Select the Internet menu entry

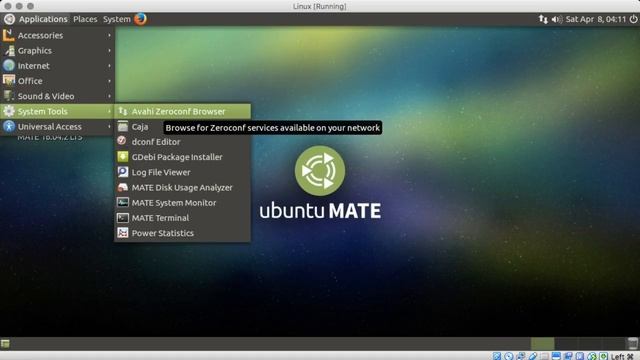(58, 66)
